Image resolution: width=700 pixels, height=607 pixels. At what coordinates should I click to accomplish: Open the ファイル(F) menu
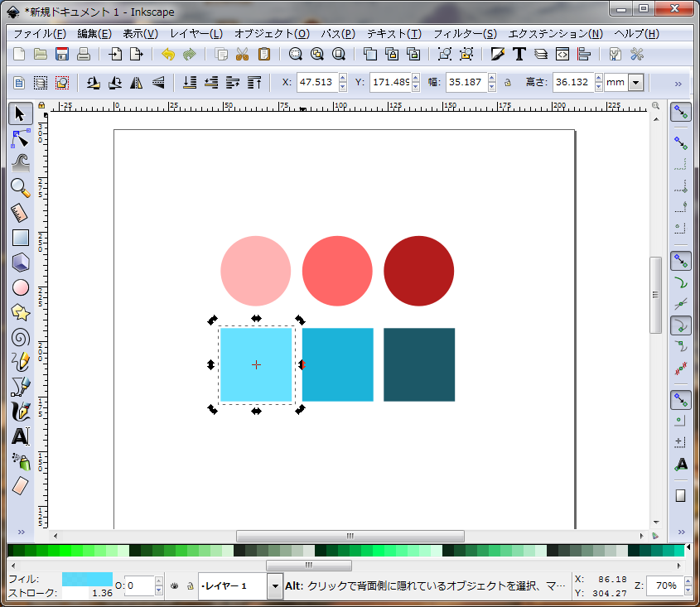(x=40, y=34)
